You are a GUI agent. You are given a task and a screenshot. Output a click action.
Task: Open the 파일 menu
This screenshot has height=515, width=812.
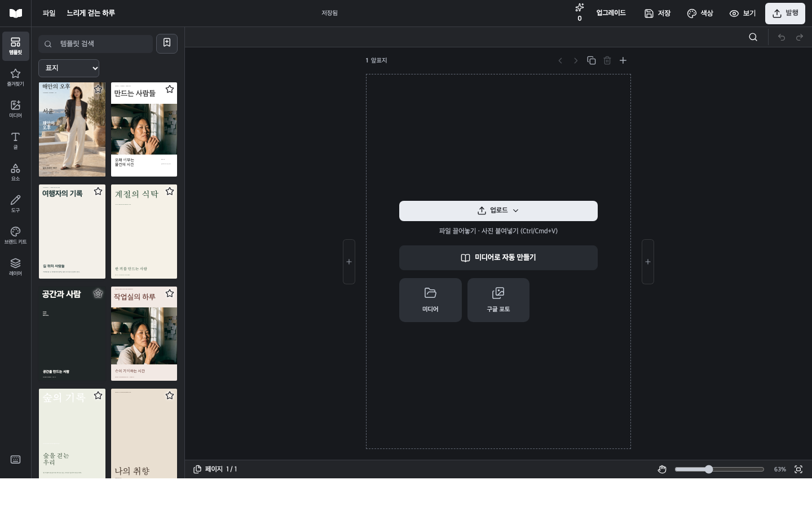[x=49, y=13]
